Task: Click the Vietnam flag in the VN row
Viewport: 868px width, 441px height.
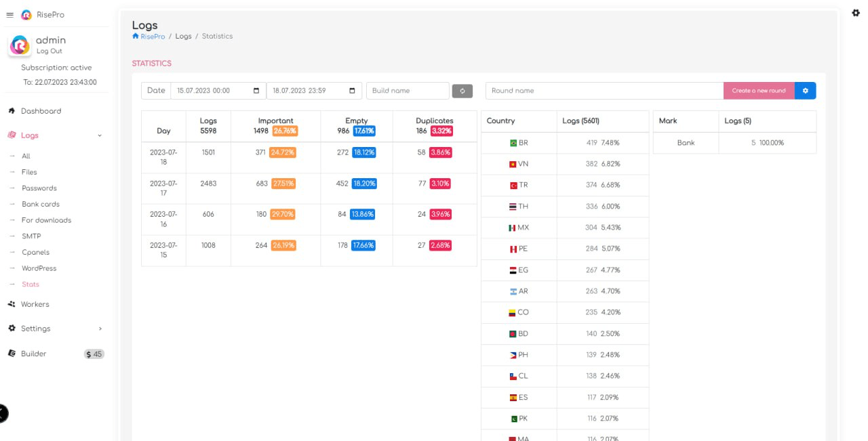Action: click(x=513, y=164)
